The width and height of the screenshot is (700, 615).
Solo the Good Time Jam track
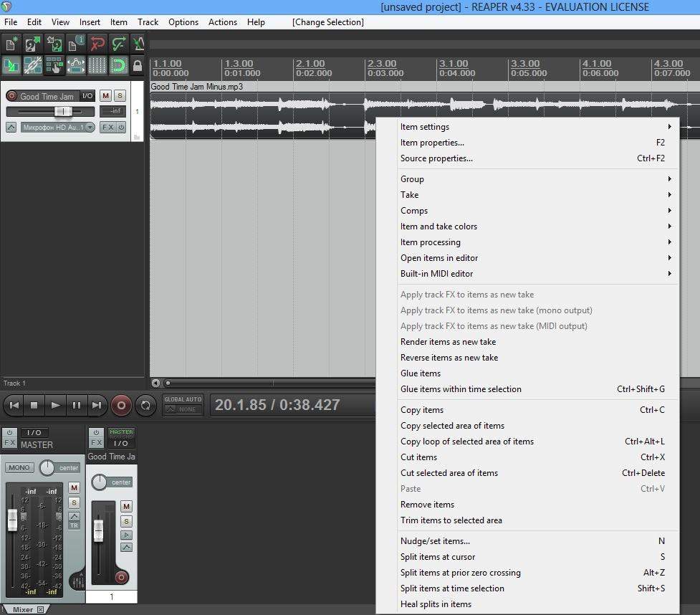click(120, 96)
